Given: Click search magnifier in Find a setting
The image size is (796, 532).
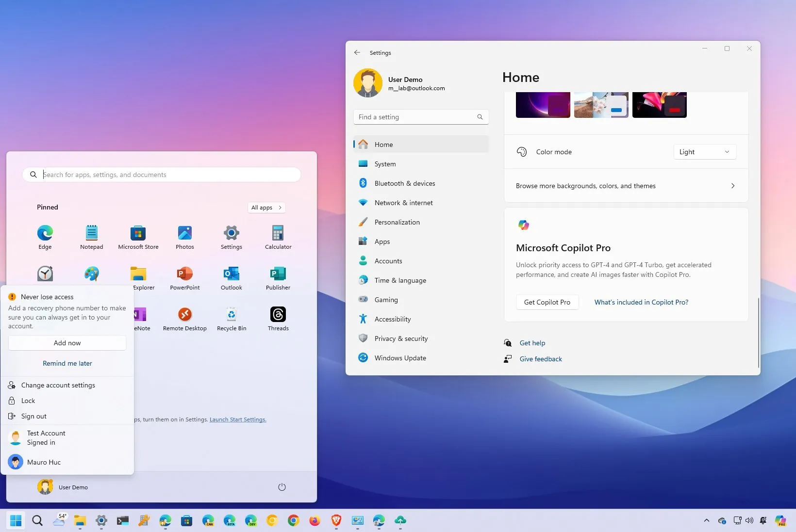Looking at the screenshot, I should pos(480,117).
